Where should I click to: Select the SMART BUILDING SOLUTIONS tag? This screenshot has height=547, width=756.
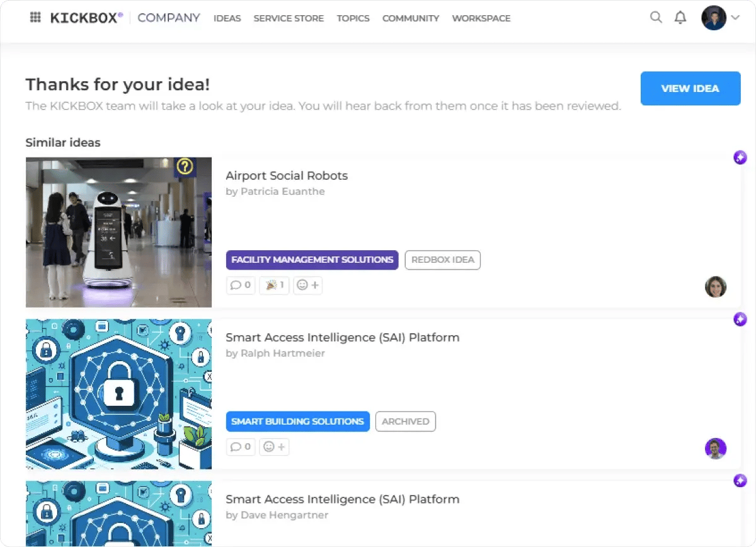coord(297,422)
